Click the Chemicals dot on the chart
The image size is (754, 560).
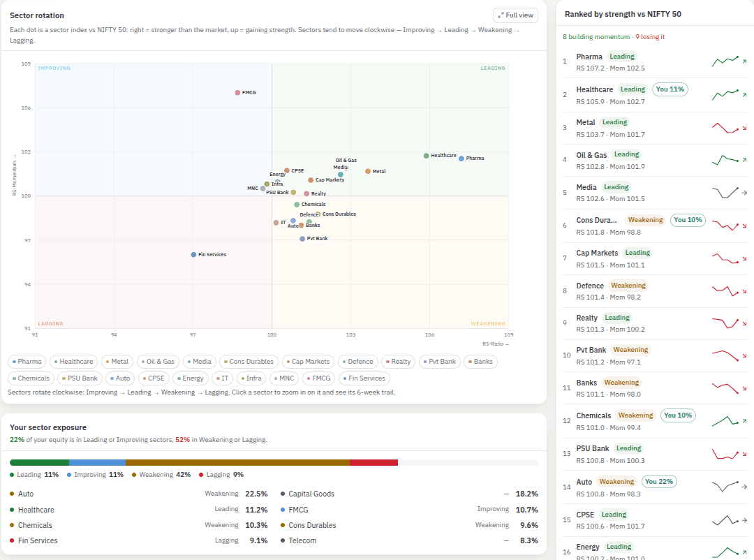click(297, 205)
